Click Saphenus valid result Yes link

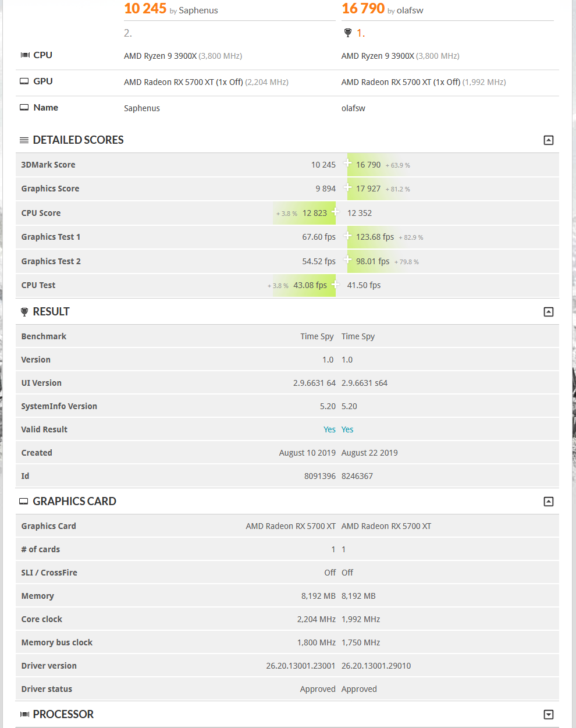pyautogui.click(x=329, y=429)
